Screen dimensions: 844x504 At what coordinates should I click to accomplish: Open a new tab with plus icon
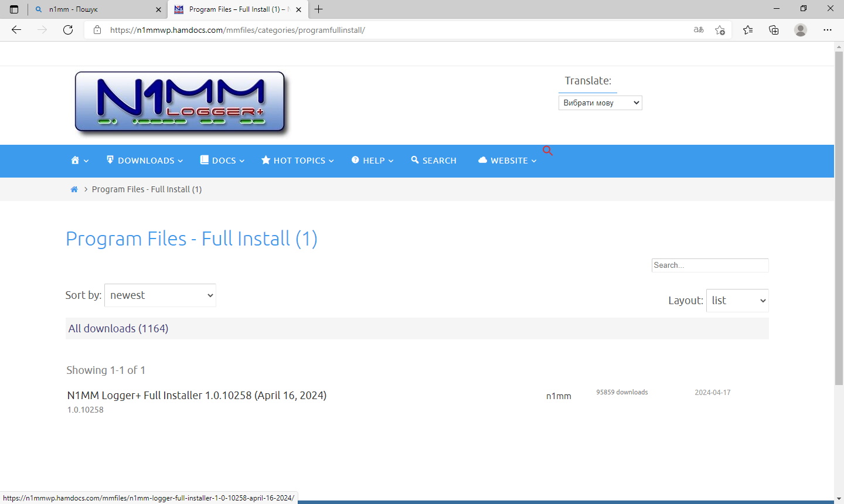point(319,9)
